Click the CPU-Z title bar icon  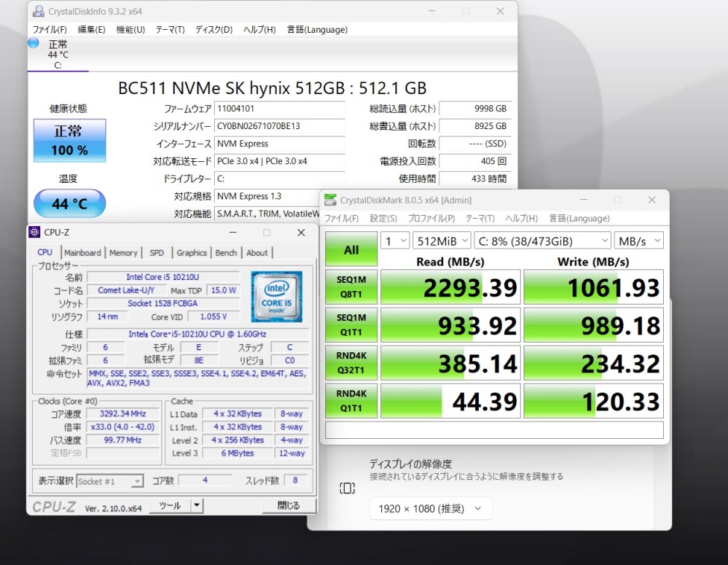tap(34, 232)
